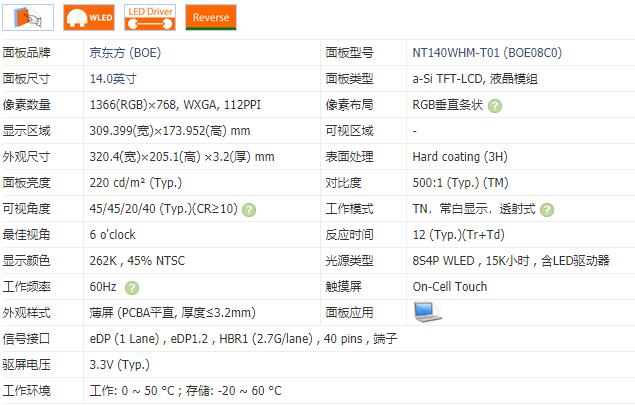This screenshot has width=635, height=405.
Task: Select the 信号接口 label
Action: (26, 339)
